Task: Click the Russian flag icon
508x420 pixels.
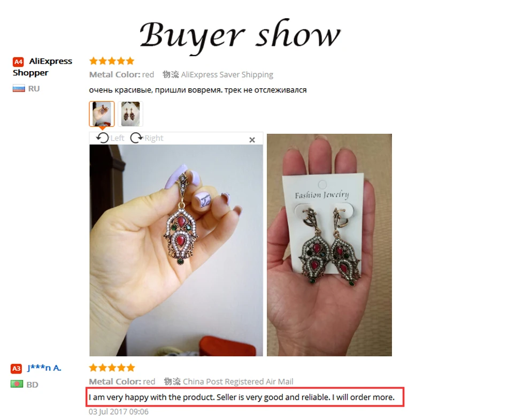Action: point(19,88)
